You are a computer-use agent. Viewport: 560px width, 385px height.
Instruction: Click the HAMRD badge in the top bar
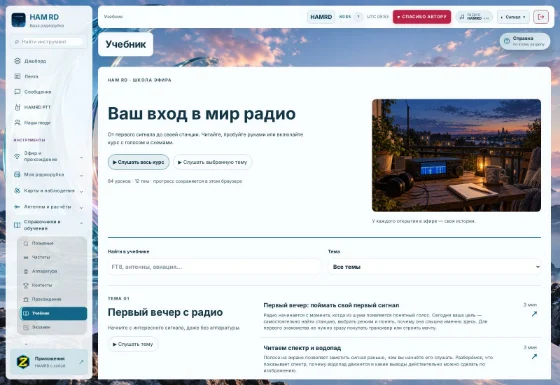321,17
